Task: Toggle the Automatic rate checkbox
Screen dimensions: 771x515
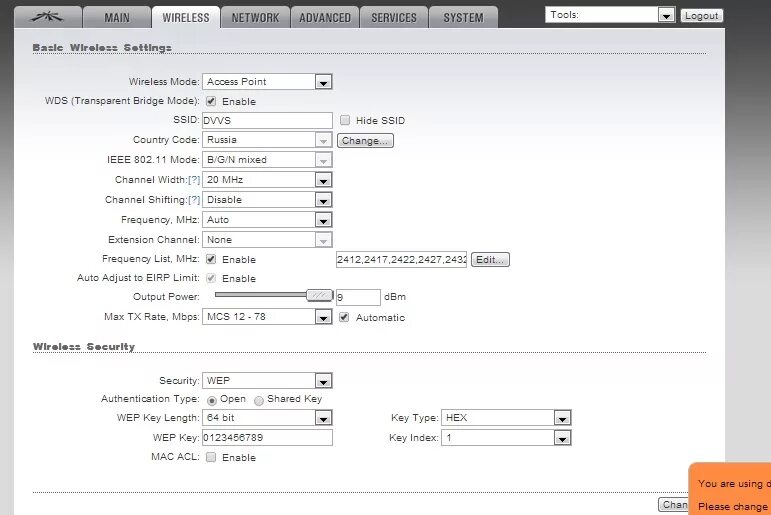Action: tap(344, 317)
